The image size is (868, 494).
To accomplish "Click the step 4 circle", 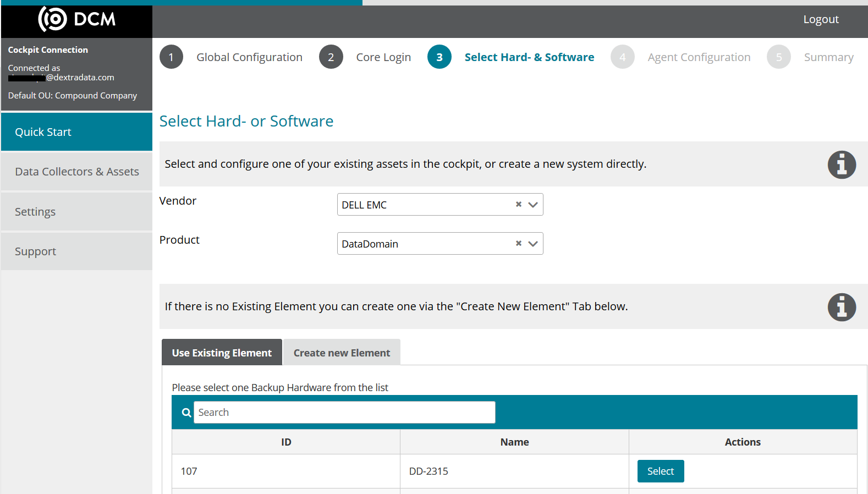I will click(622, 57).
